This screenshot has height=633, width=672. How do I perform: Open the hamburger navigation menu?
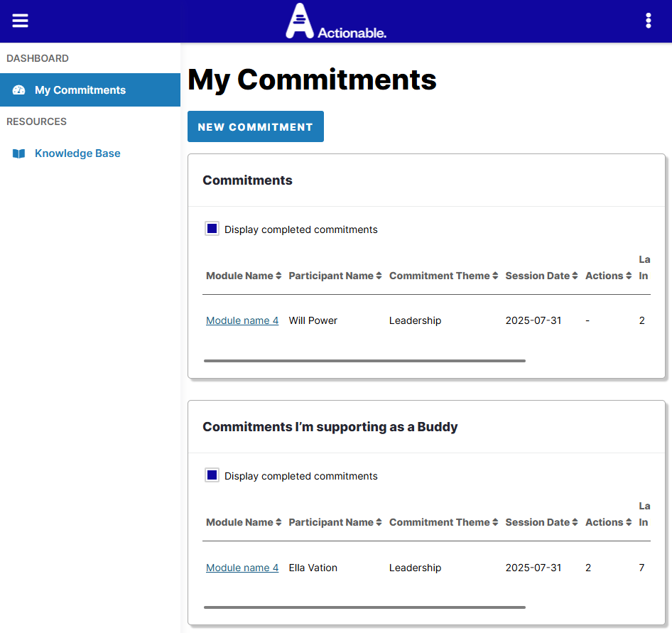click(21, 21)
